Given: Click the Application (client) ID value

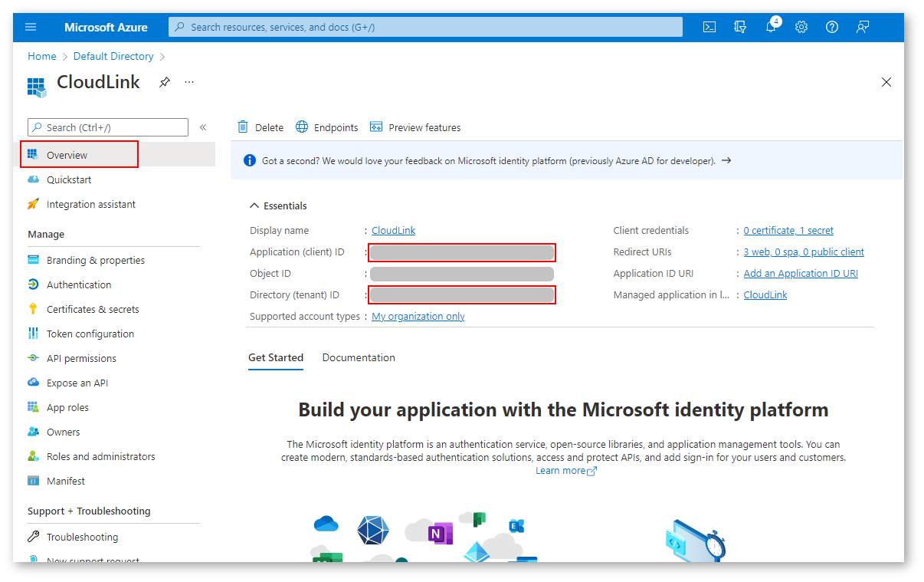Looking at the screenshot, I should 462,252.
